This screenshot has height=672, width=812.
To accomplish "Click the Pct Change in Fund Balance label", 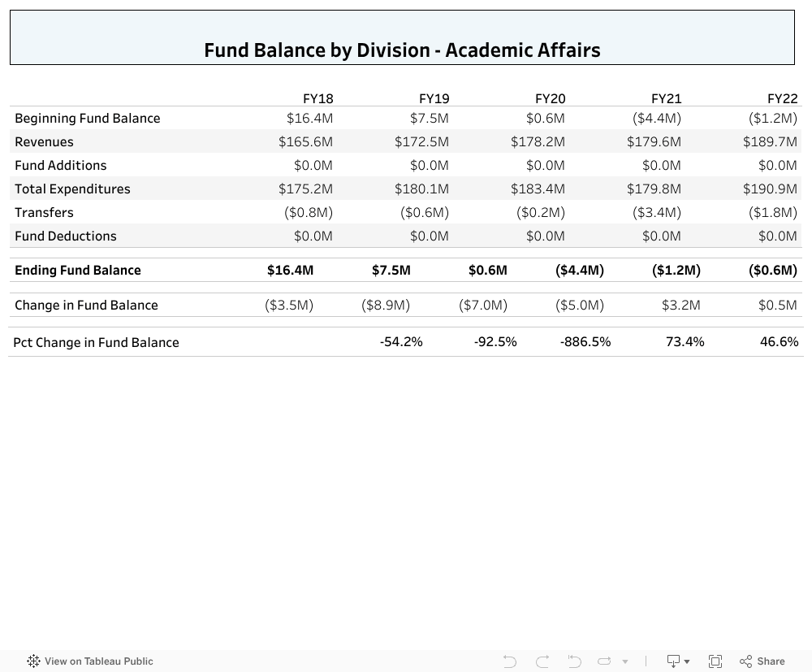I will click(x=97, y=342).
